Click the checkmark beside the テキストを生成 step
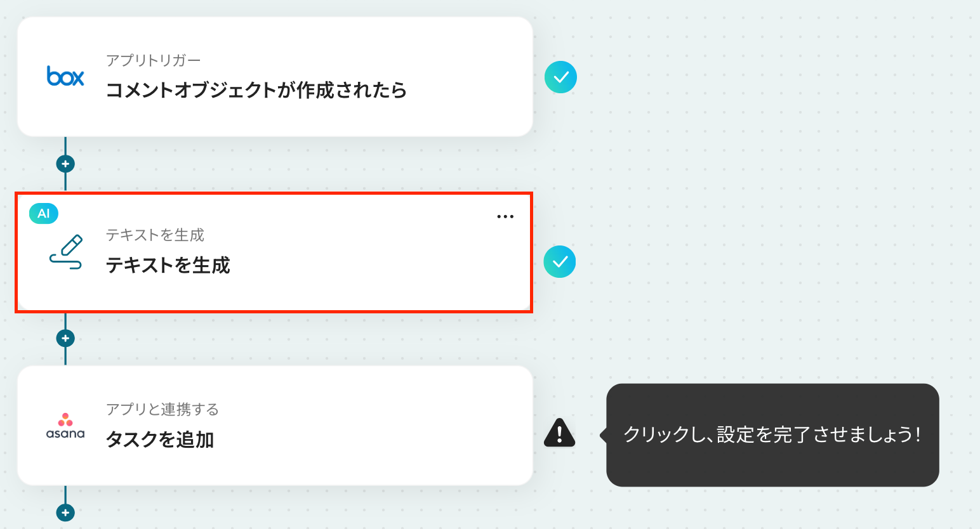Screen dimensions: 980x529 [560, 262]
